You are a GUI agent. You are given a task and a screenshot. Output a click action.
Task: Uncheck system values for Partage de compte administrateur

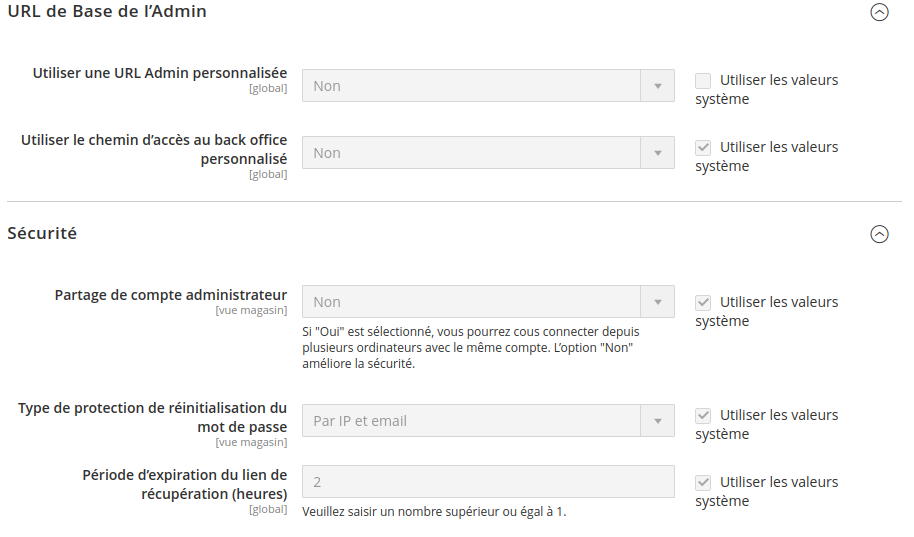tap(703, 302)
